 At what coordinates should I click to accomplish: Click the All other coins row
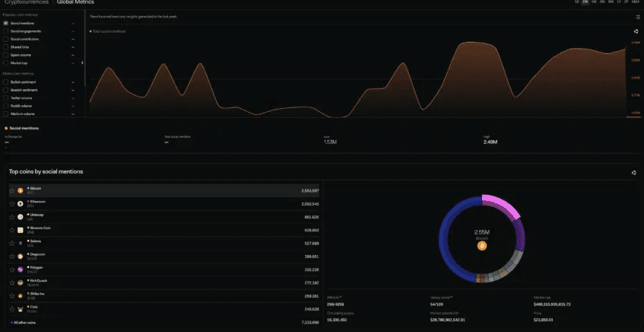[164, 323]
